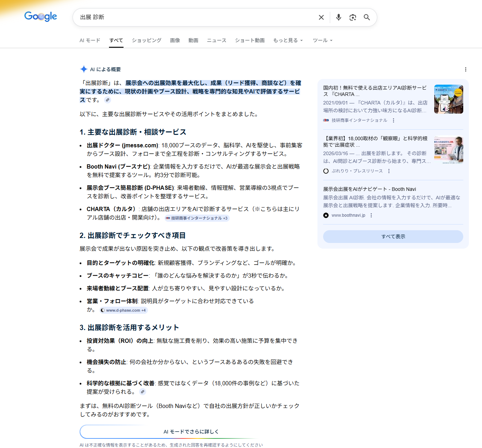Viewport: 482px width, 448px height.
Task: Click the AI disclaimer 'AI は不正確な情報を表示' text
Action: [x=171, y=445]
